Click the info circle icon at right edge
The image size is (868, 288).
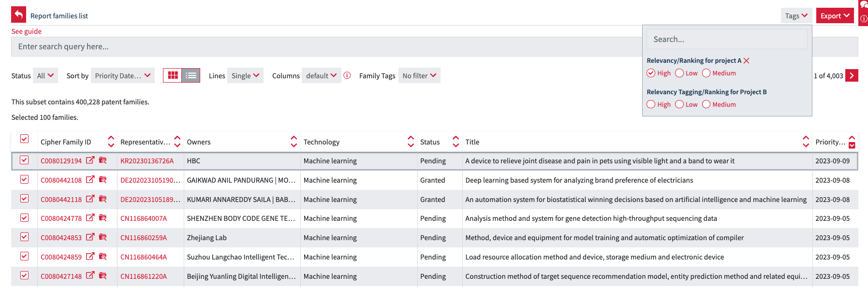point(863,18)
